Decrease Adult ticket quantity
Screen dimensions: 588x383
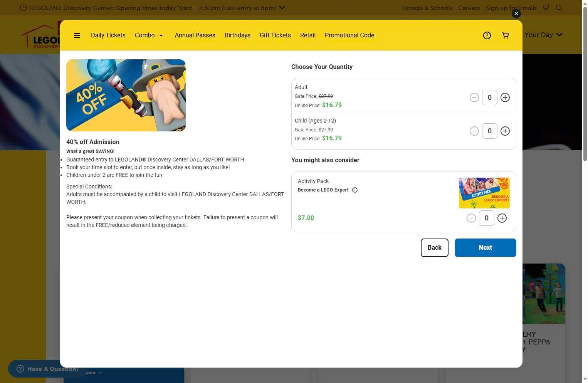pos(474,97)
